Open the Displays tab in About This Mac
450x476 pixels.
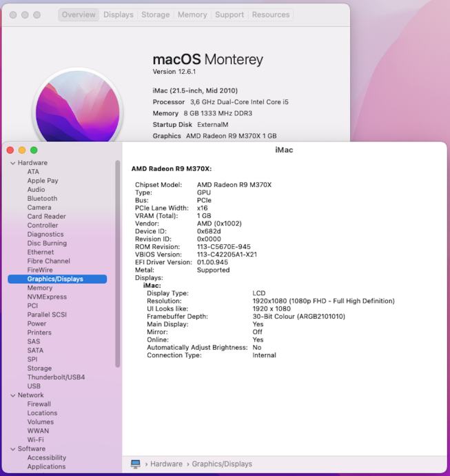pos(119,14)
